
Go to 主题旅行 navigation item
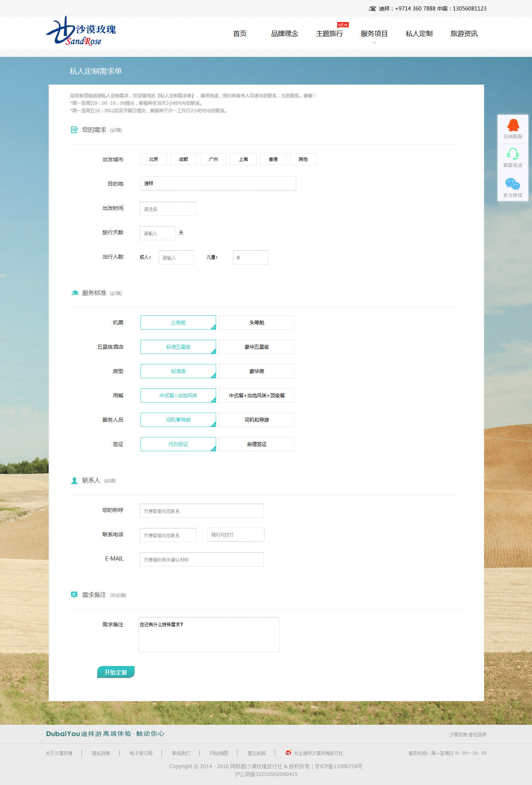pyautogui.click(x=329, y=34)
